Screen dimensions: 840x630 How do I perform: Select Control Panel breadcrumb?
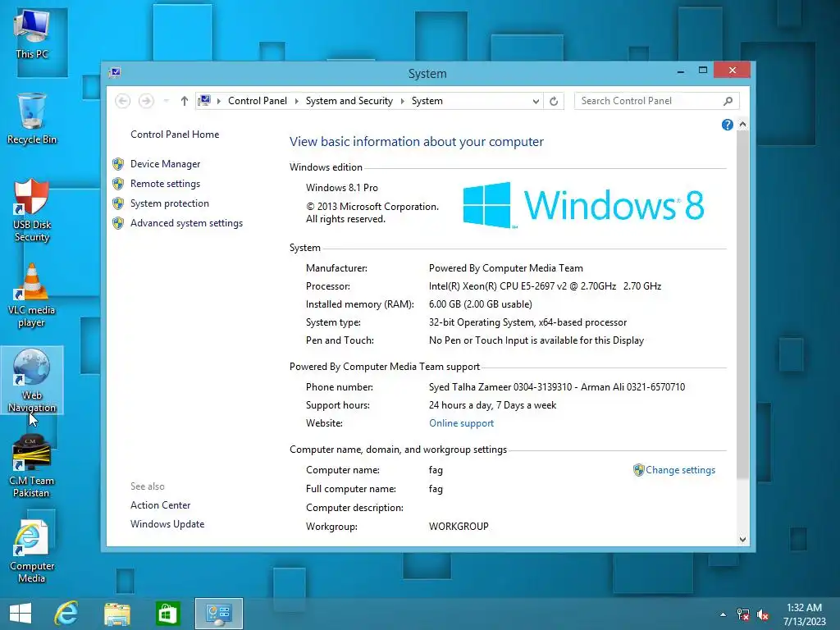pyautogui.click(x=257, y=101)
